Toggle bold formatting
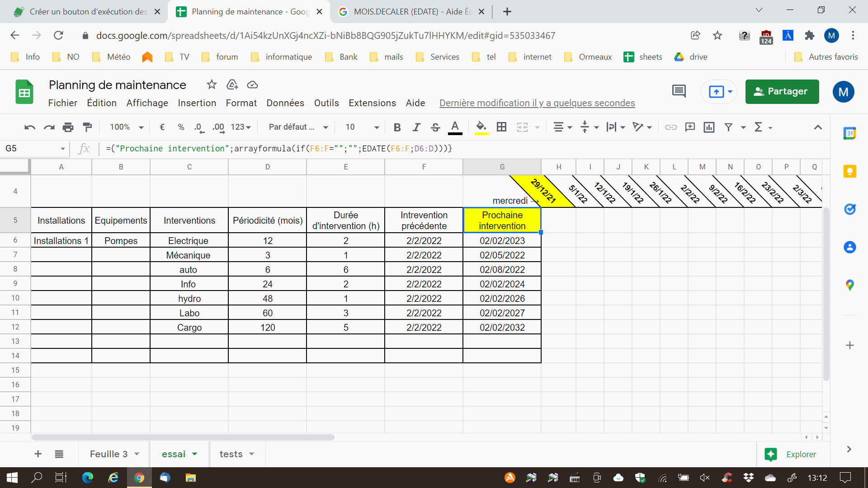Screen dimensions: 868x488 [397, 127]
